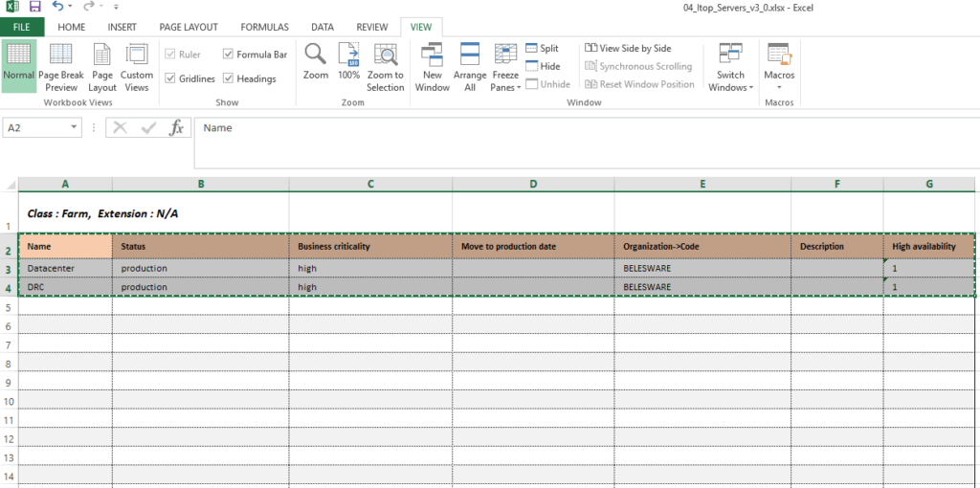Click Arrange All windows

pos(470,67)
